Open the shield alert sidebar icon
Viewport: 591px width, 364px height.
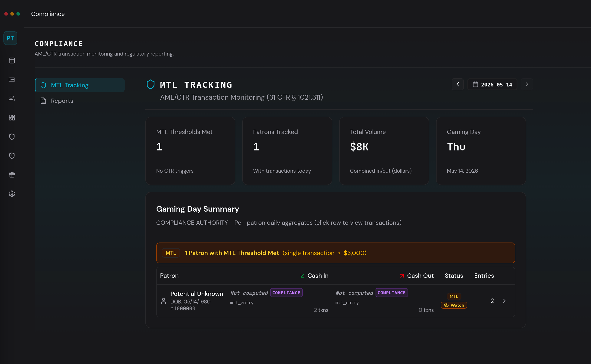pyautogui.click(x=12, y=156)
